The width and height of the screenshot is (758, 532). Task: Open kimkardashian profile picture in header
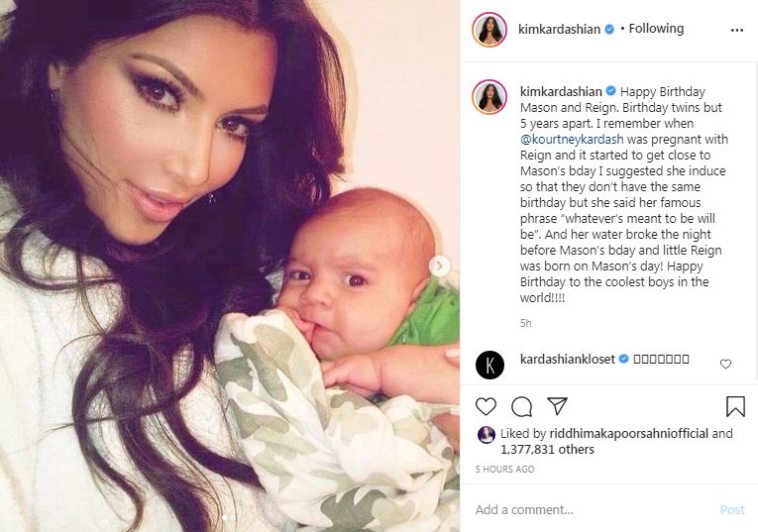coord(489,30)
